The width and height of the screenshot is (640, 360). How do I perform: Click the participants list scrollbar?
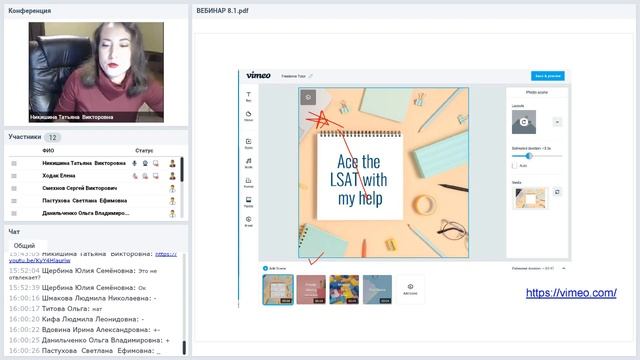(x=182, y=169)
